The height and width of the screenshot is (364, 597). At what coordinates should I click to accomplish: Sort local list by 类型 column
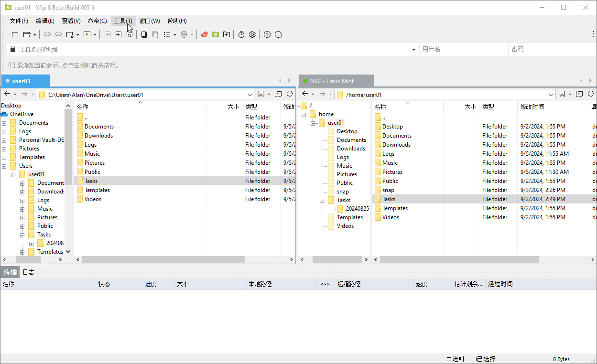pyautogui.click(x=261, y=107)
